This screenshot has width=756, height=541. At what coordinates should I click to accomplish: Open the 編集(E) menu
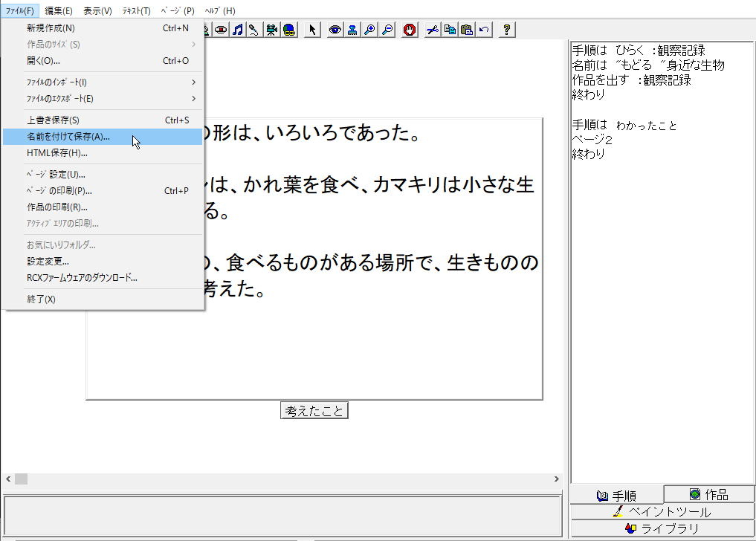point(59,10)
